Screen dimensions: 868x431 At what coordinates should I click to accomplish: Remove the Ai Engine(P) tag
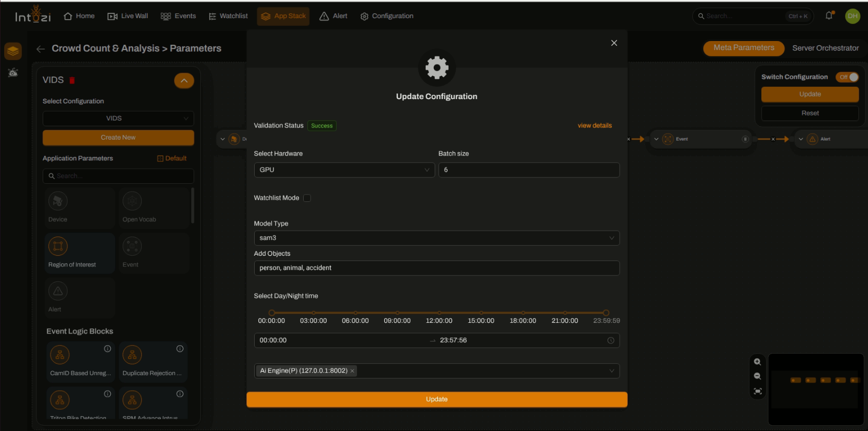(x=352, y=371)
